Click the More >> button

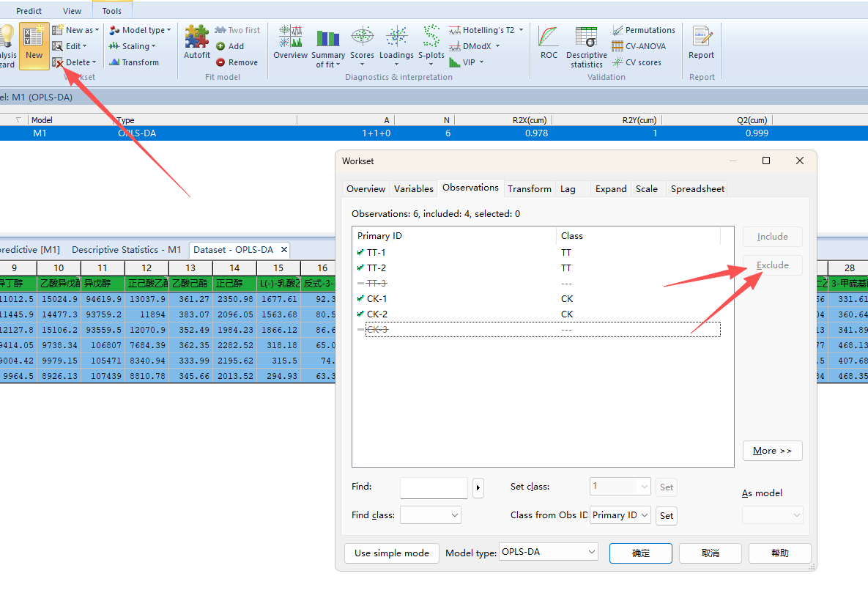(x=772, y=451)
